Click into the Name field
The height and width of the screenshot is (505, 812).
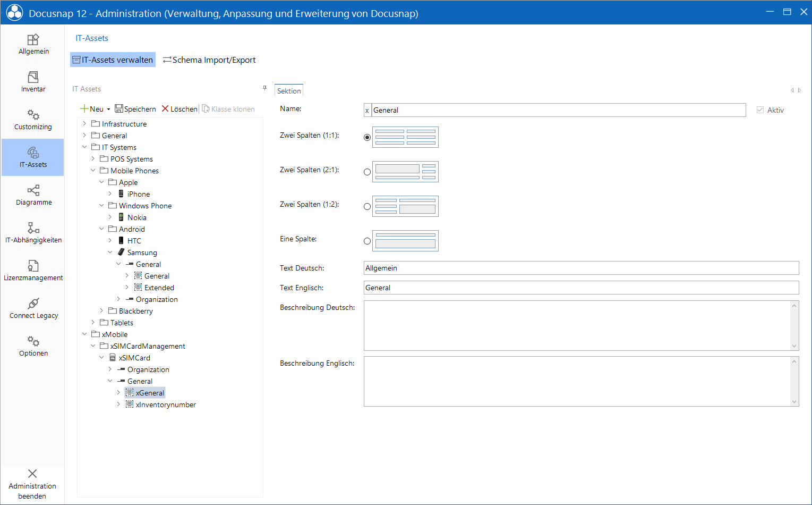pos(559,110)
